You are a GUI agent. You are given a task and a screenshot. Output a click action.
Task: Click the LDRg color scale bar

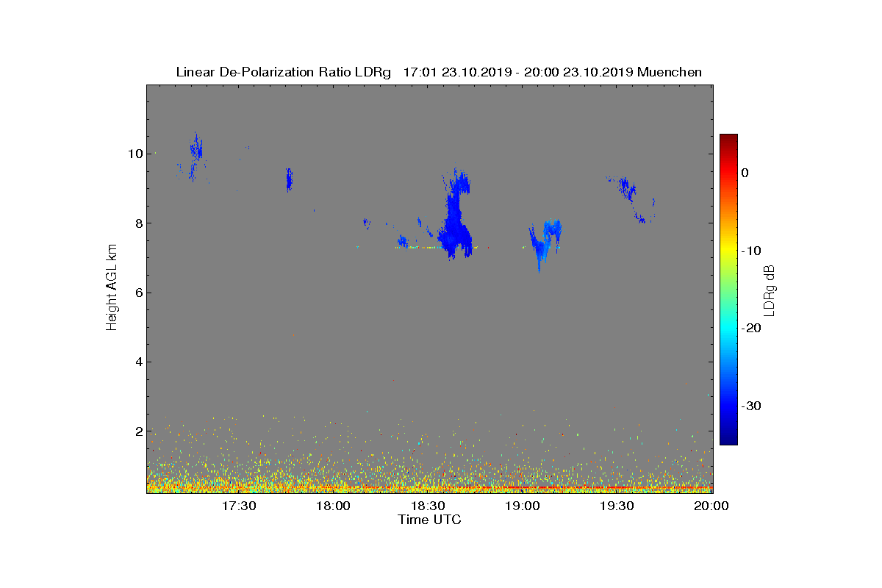[x=728, y=289]
